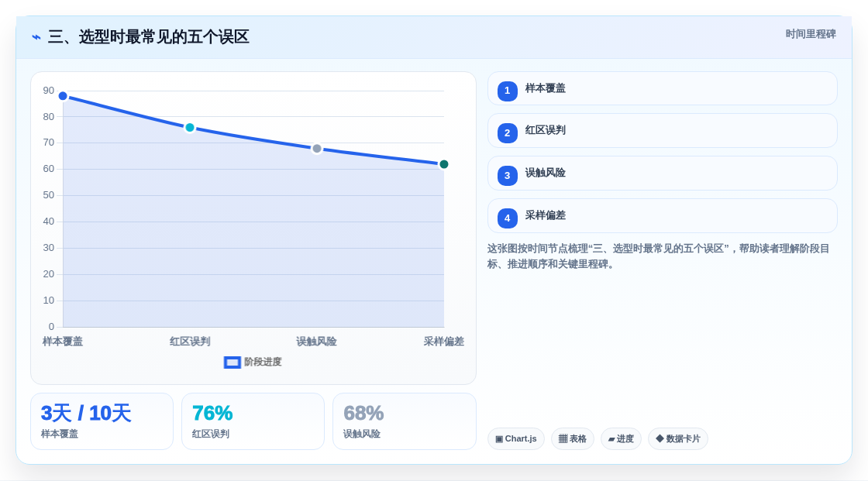The height and width of the screenshot is (481, 868).
Task: Click the x-axis label 红区误判
Action: 190,342
